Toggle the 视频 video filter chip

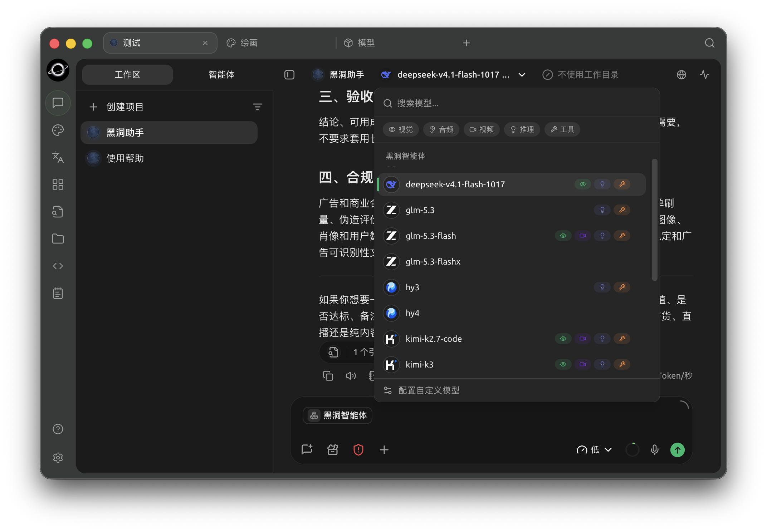click(x=482, y=129)
